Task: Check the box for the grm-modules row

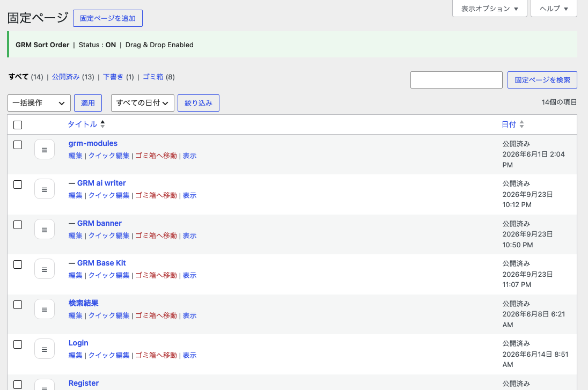Action: (x=18, y=145)
